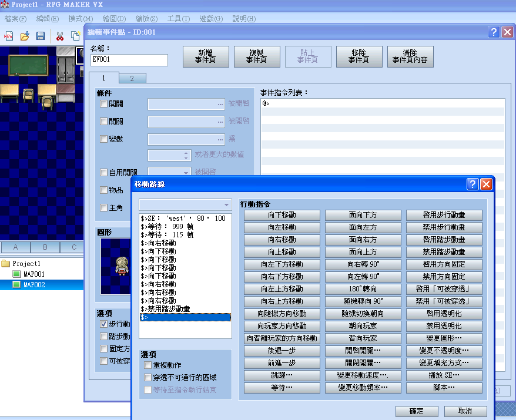Select MAP002 in the map tree
The height and width of the screenshot is (420, 516).
(34, 284)
